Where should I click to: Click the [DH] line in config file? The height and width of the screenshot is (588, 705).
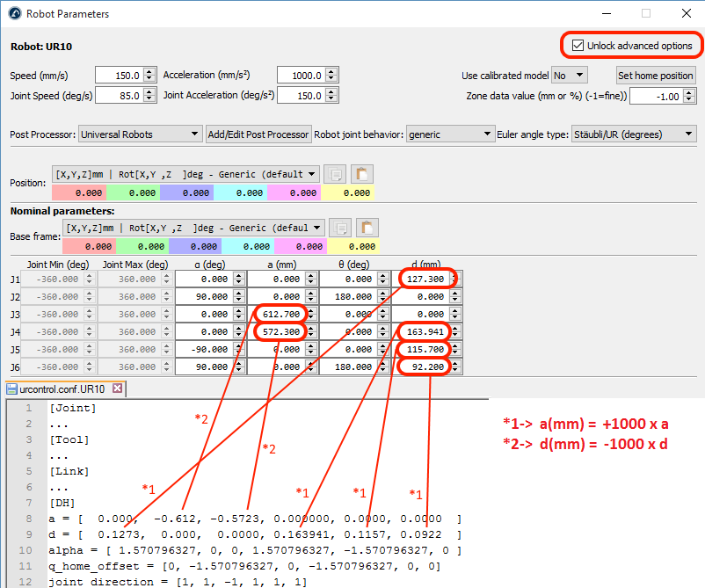[x=62, y=503]
